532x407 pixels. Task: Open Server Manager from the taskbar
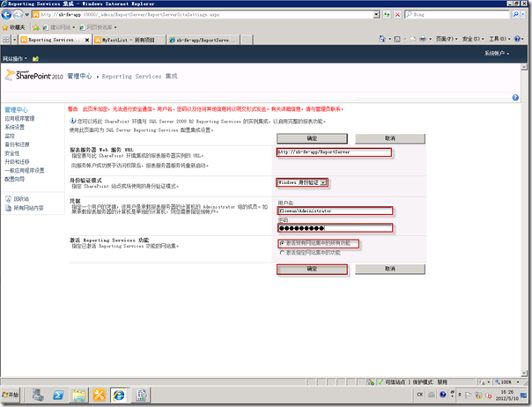pyautogui.click(x=38, y=395)
